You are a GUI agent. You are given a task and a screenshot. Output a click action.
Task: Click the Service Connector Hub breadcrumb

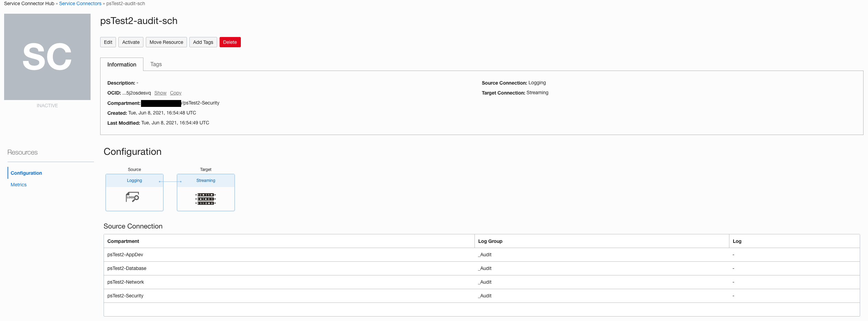[x=29, y=3]
